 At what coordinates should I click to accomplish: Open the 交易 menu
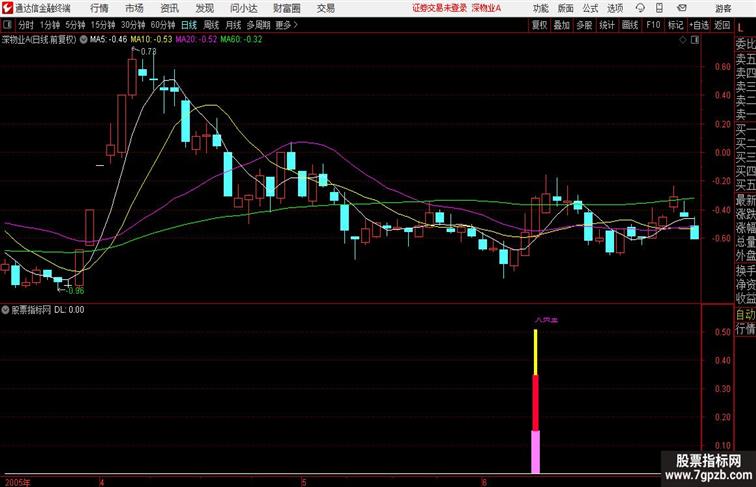[x=325, y=8]
